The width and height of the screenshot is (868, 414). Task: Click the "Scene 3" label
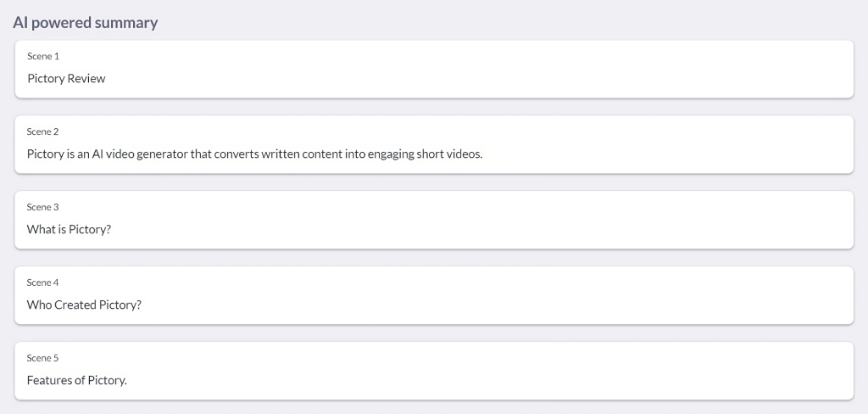(43, 207)
